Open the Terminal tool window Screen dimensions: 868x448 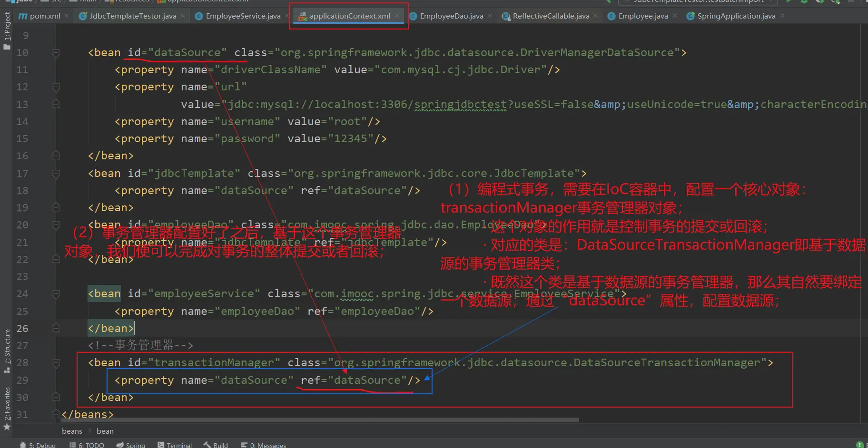175,445
